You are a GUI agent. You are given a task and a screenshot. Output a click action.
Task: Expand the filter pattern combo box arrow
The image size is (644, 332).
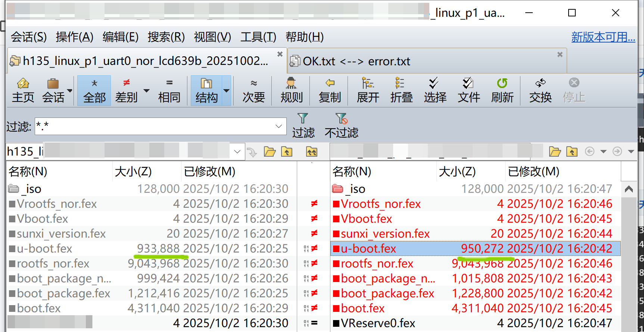(x=279, y=126)
